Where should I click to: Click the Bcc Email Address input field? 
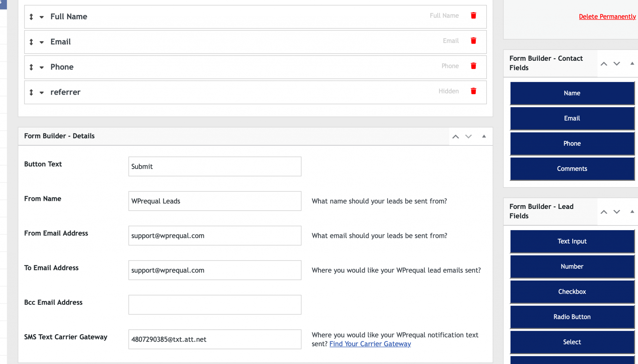214,305
